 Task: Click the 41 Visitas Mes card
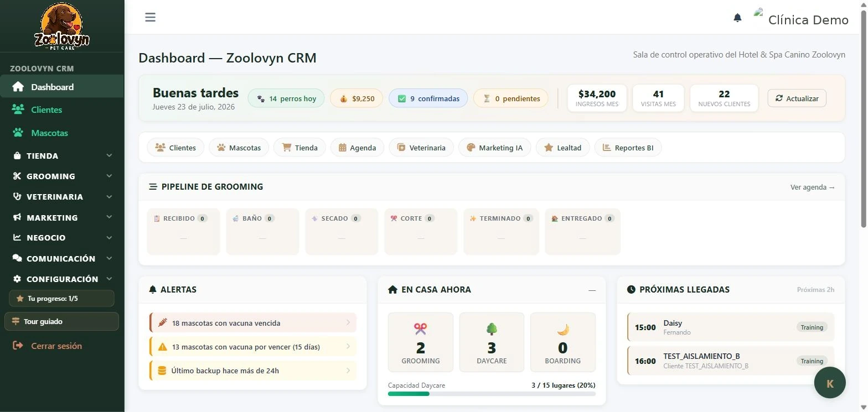coord(658,98)
